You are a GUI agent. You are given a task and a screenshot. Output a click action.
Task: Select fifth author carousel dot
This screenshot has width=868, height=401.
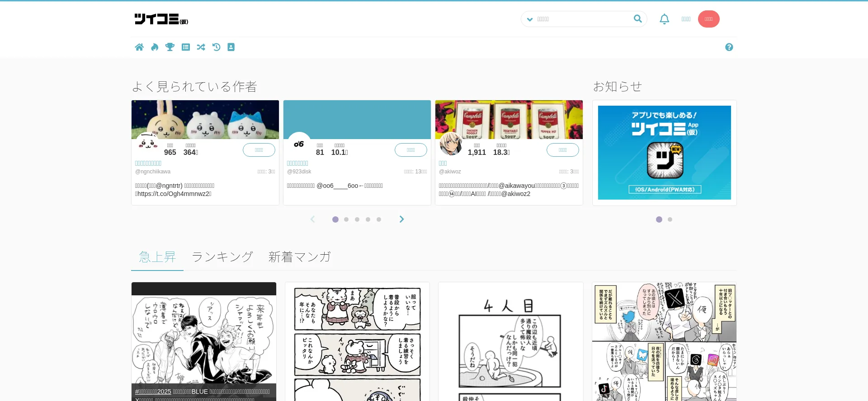click(379, 219)
